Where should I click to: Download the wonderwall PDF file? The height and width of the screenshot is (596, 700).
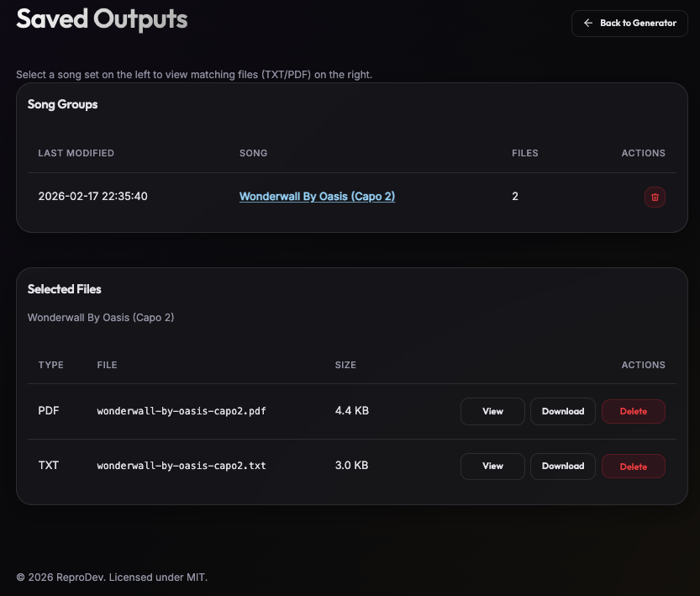click(x=562, y=412)
